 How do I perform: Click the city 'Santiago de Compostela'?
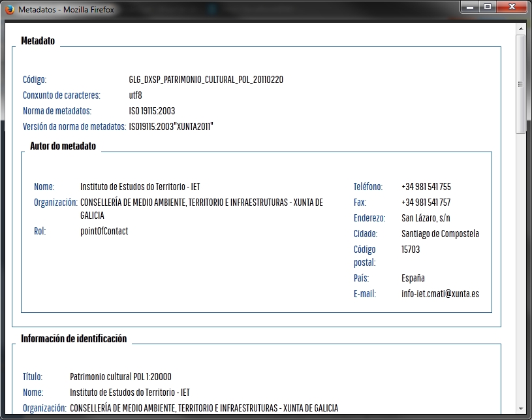(440, 233)
